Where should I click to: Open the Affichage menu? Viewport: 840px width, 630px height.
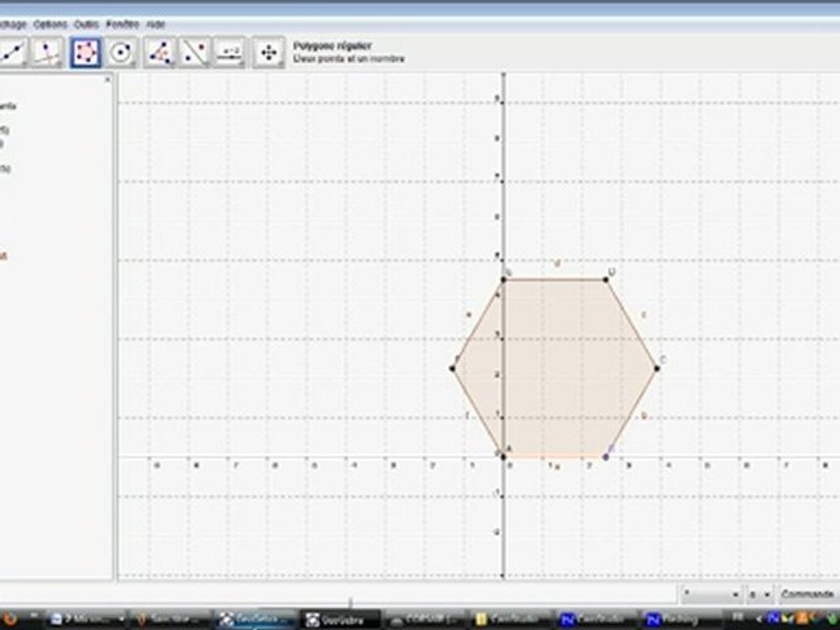coord(11,24)
